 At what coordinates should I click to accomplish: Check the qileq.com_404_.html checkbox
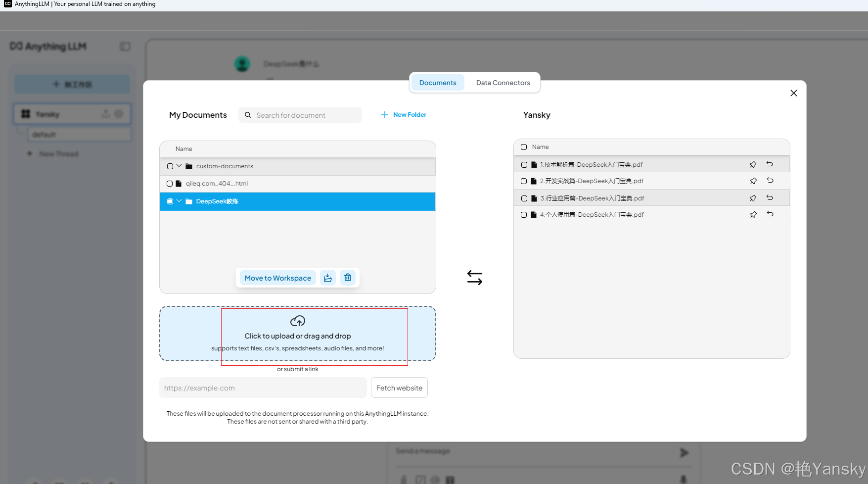[170, 184]
